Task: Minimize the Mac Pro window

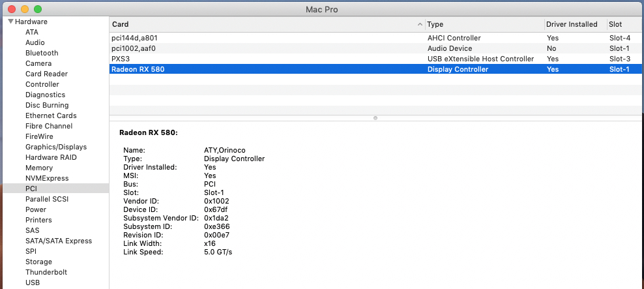Action: coord(25,9)
